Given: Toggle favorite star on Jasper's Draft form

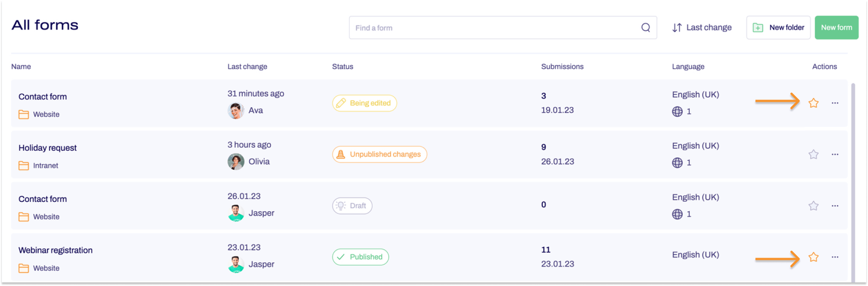Looking at the screenshot, I should click(x=813, y=206).
